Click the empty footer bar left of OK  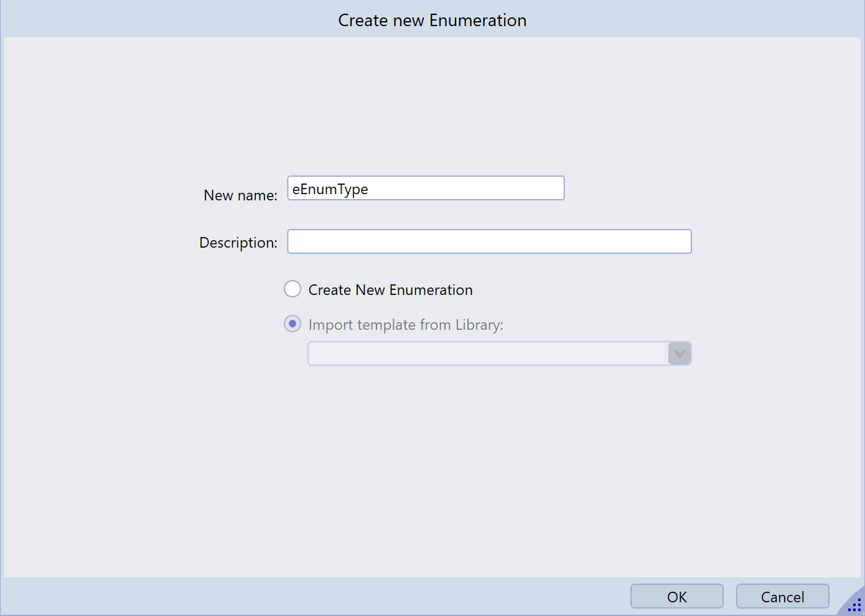(311, 596)
